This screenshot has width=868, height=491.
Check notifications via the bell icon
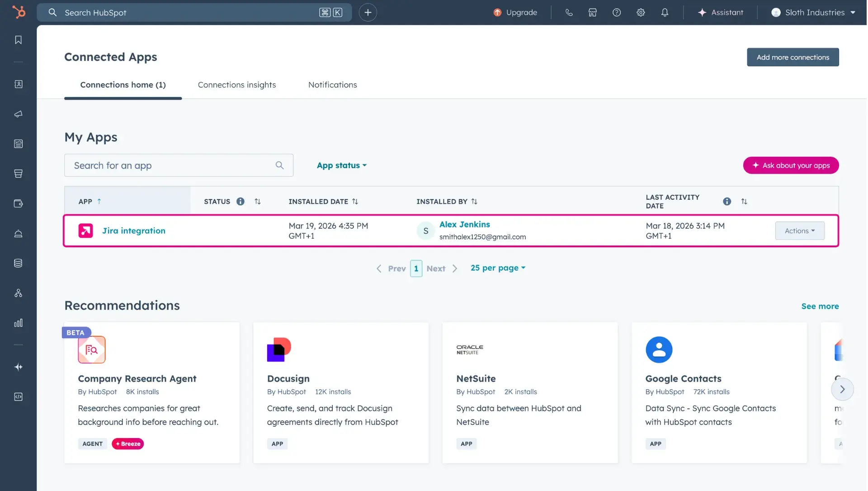[665, 12]
